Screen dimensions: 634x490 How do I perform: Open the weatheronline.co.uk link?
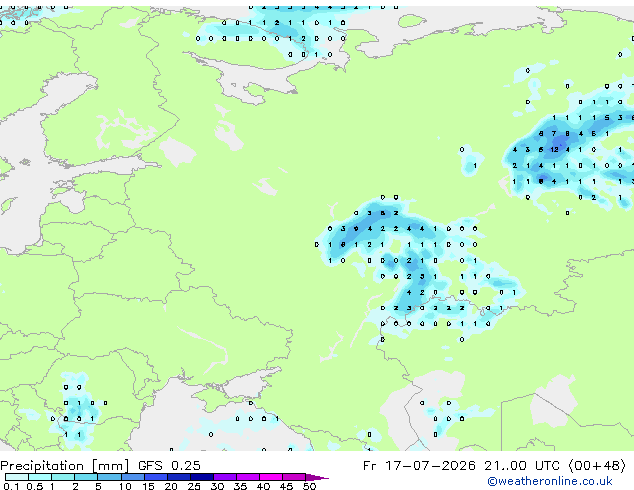[x=550, y=481]
